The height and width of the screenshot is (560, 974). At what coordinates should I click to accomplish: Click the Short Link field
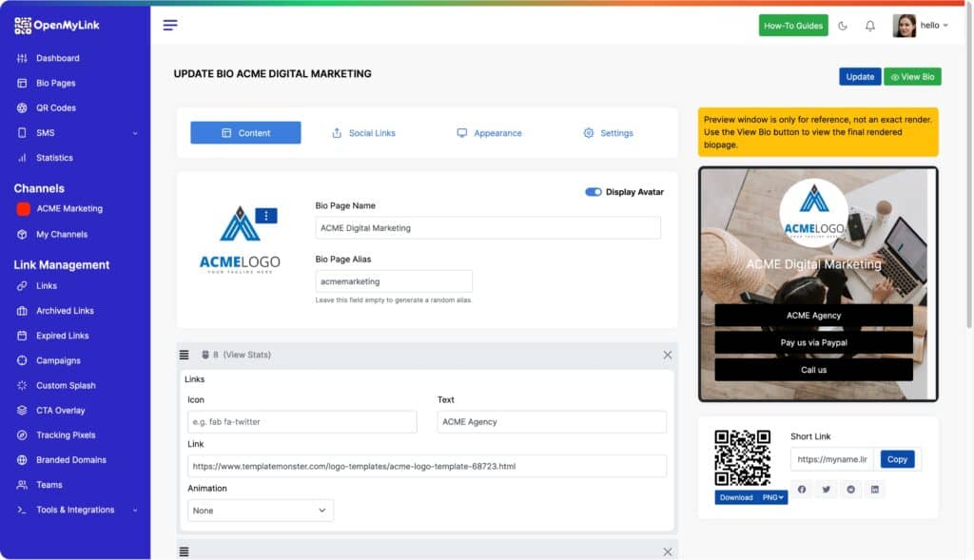click(832, 459)
